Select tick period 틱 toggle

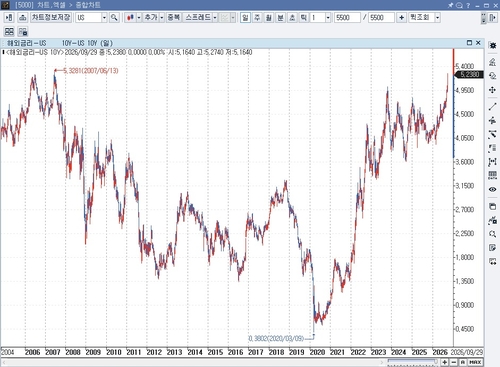pyautogui.click(x=304, y=17)
